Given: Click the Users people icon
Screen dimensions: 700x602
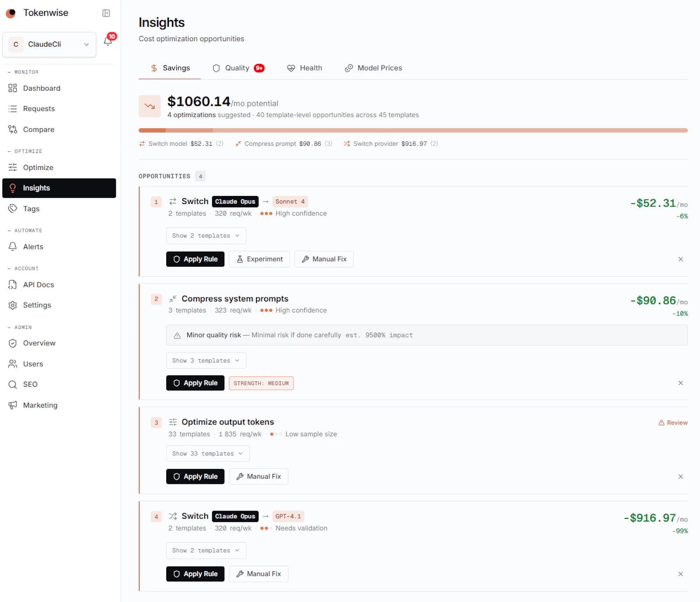Looking at the screenshot, I should (x=13, y=364).
